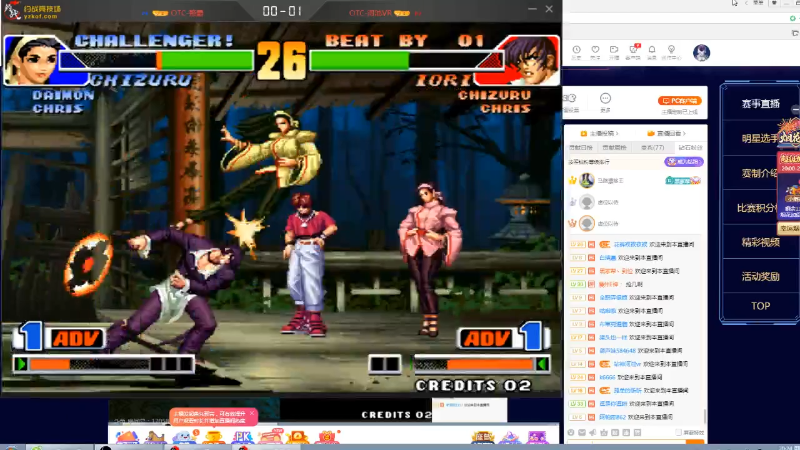Click the username ending 862 in chat

click(612, 417)
